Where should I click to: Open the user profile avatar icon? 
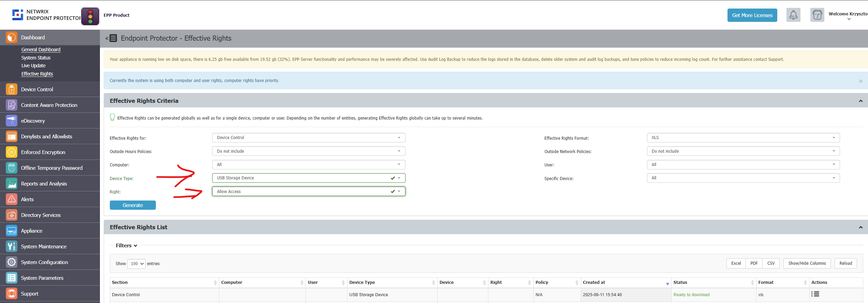tap(817, 15)
